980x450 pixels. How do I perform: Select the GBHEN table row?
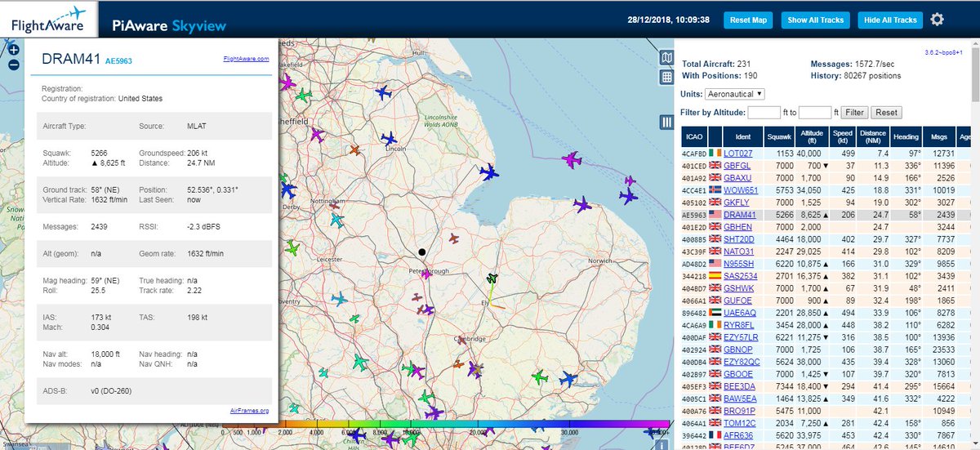click(x=826, y=226)
